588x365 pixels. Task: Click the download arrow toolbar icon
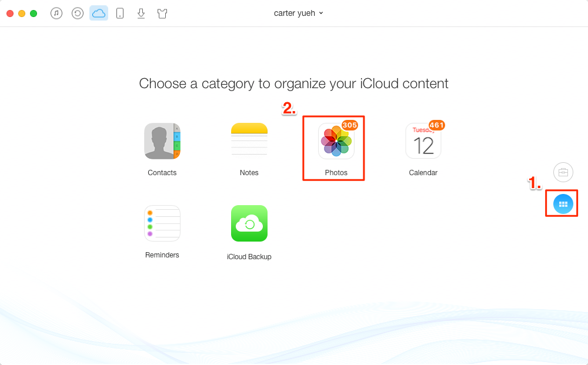[141, 13]
